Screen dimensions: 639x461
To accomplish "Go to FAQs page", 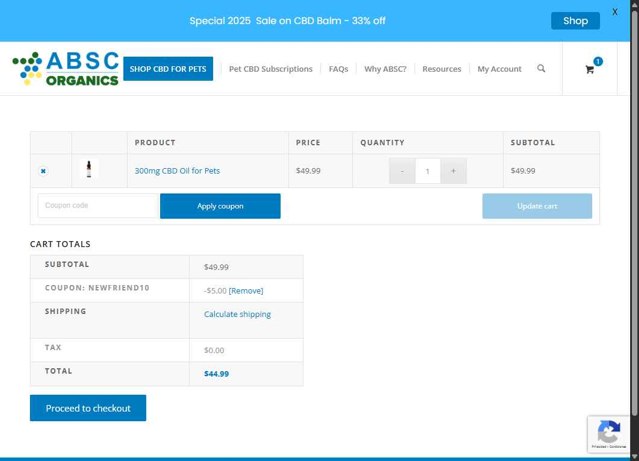I will coord(338,69).
